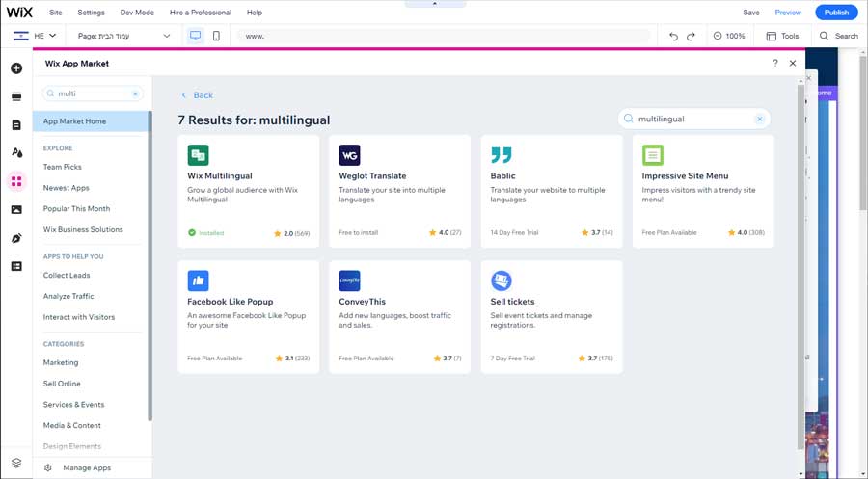Open Hire a Professional menu
The image size is (868, 479).
(201, 13)
